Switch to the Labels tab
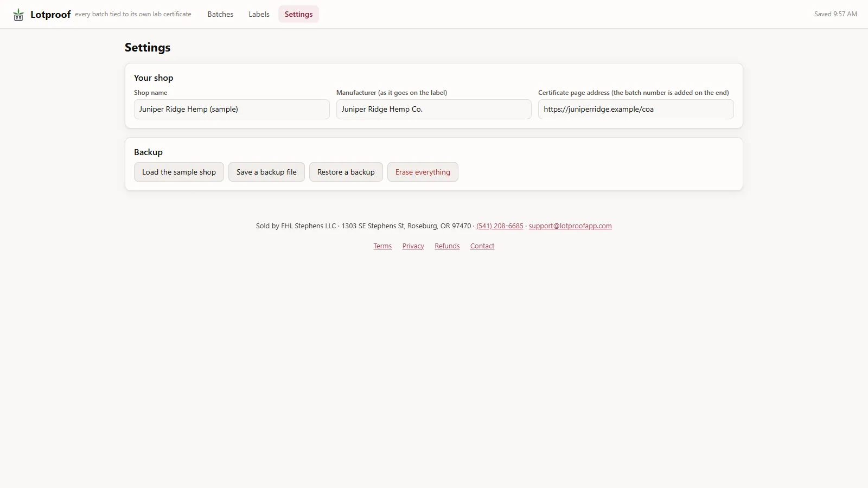 coord(259,14)
